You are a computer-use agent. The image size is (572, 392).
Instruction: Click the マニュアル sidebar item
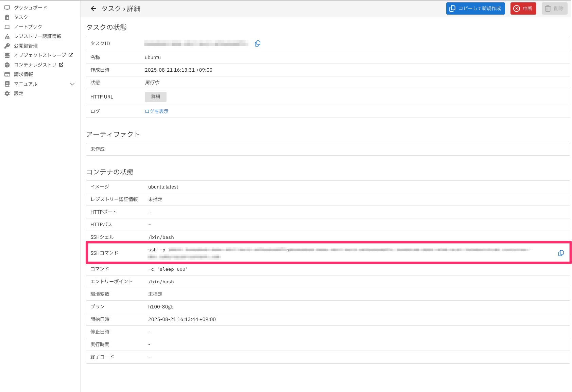[x=25, y=84]
